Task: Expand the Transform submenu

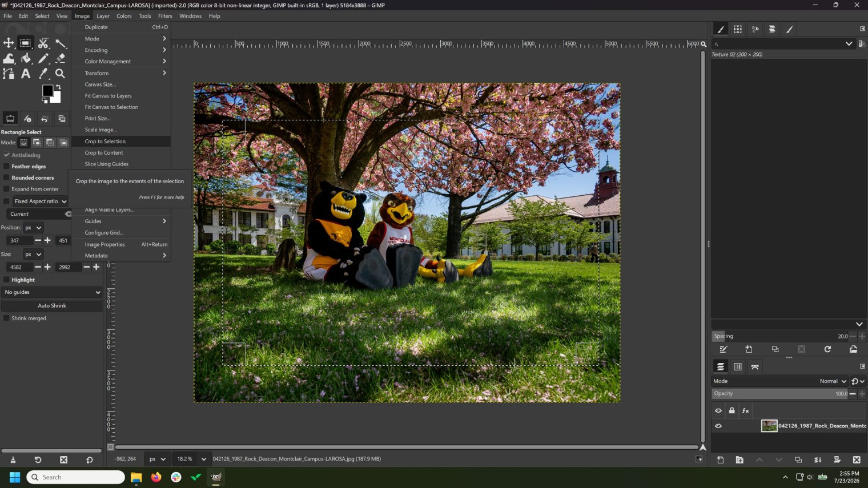Action: (x=121, y=73)
